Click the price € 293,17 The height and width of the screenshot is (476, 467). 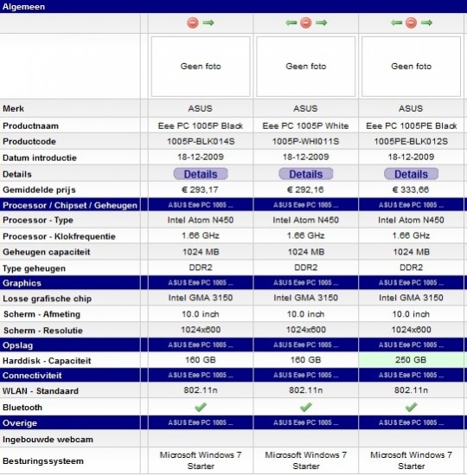point(200,190)
